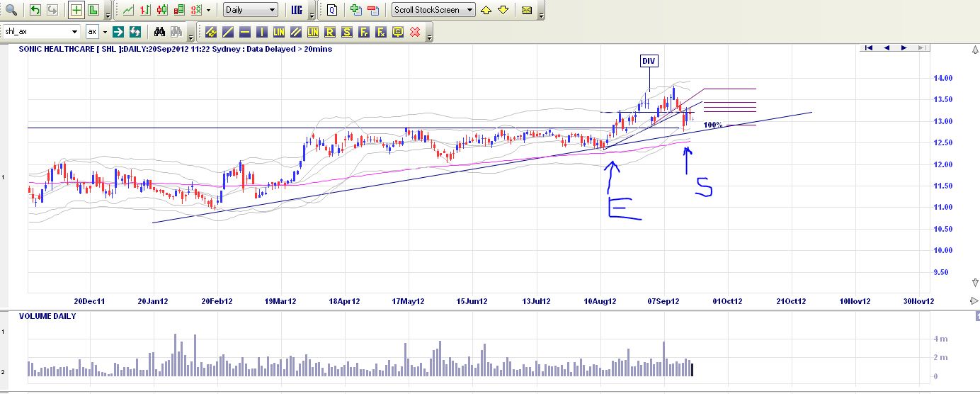
Task: Toggle the crosshair cursor tool
Action: coord(76,10)
